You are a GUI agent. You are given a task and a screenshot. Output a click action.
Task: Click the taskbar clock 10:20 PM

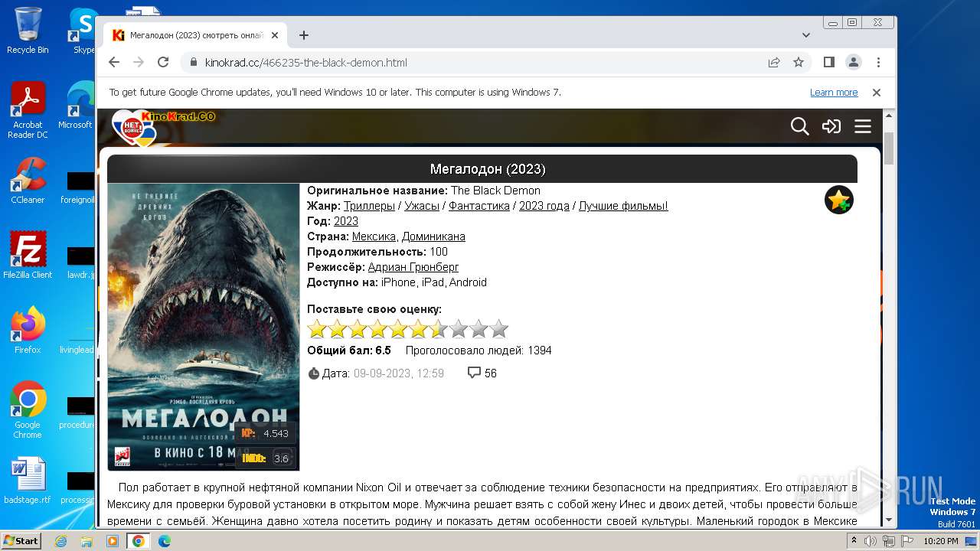tap(942, 541)
